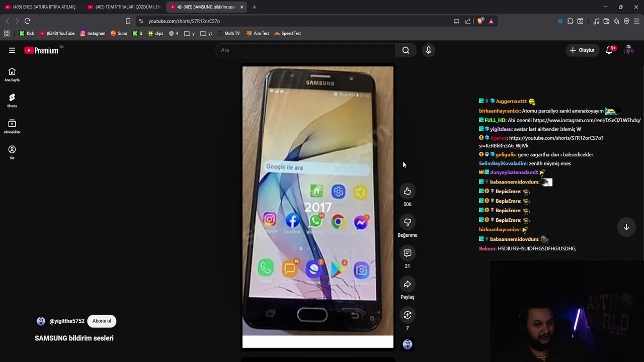Reload the page

27,21
